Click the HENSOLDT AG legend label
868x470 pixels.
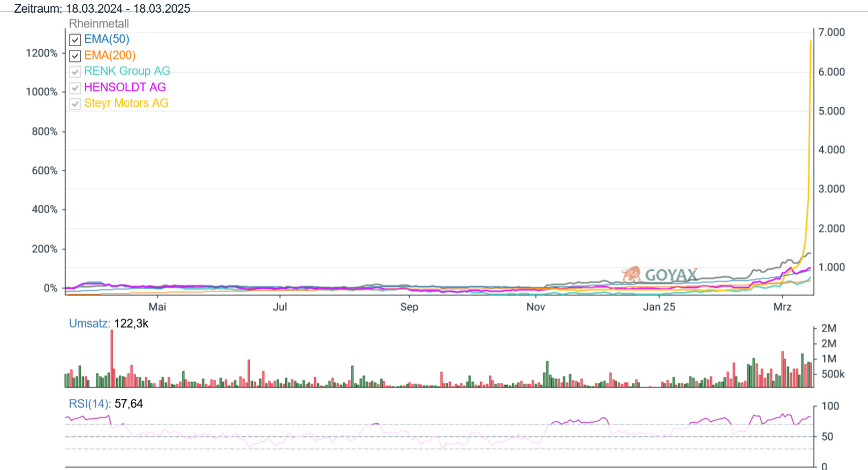pos(125,87)
